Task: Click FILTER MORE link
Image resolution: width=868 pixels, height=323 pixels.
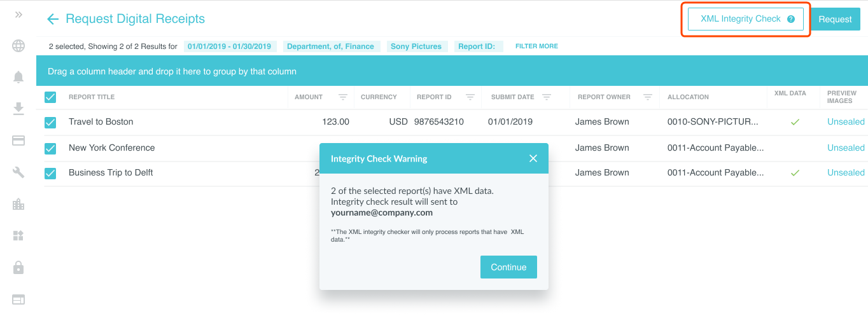Action: [536, 46]
